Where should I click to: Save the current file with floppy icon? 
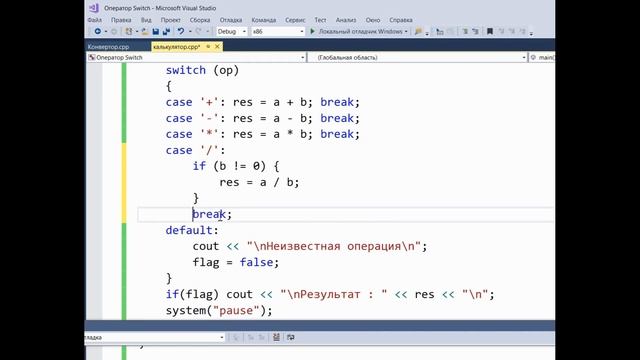[x=156, y=31]
